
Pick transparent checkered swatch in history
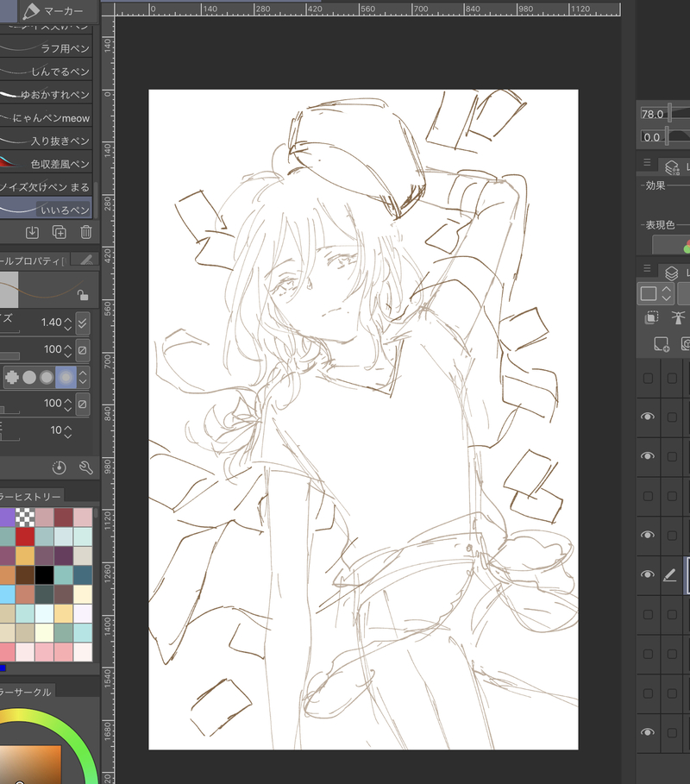pos(25,517)
